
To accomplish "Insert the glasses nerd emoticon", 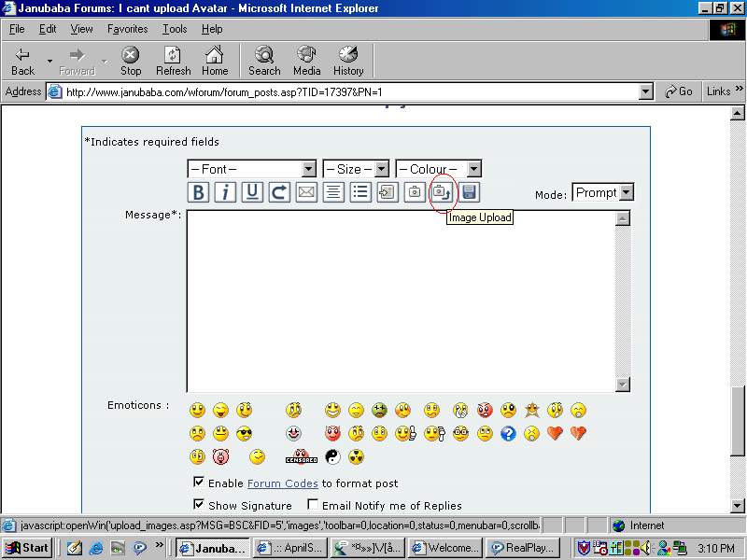I will pos(460,434).
